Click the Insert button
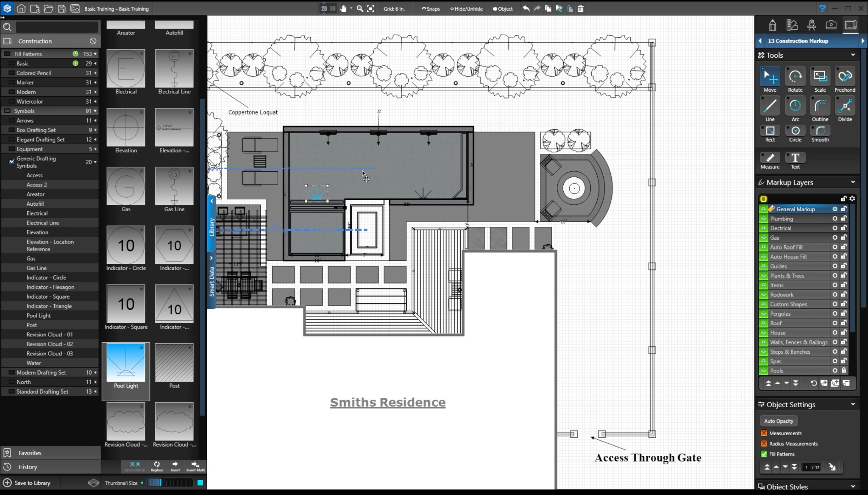The image size is (868, 495). click(175, 466)
